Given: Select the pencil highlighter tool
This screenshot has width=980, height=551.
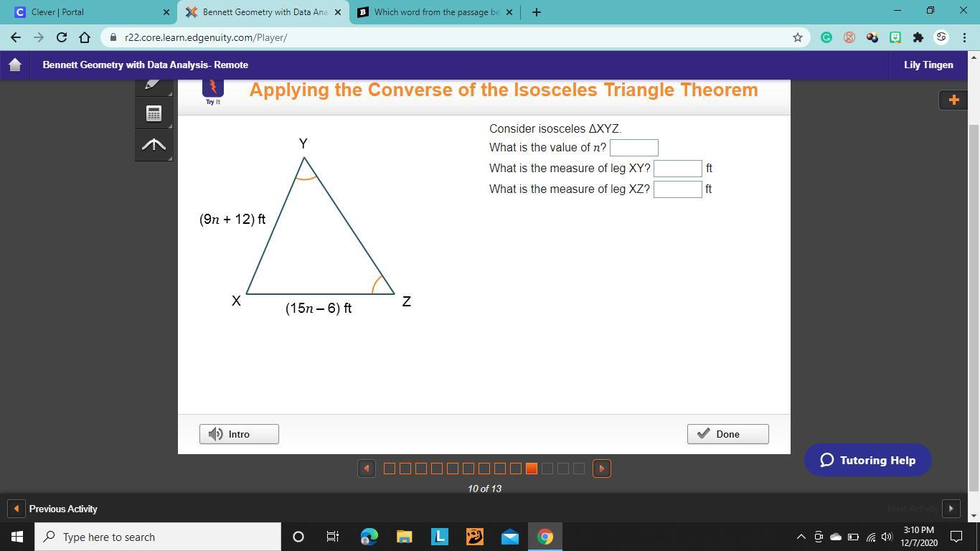Looking at the screenshot, I should pyautogui.click(x=154, y=85).
